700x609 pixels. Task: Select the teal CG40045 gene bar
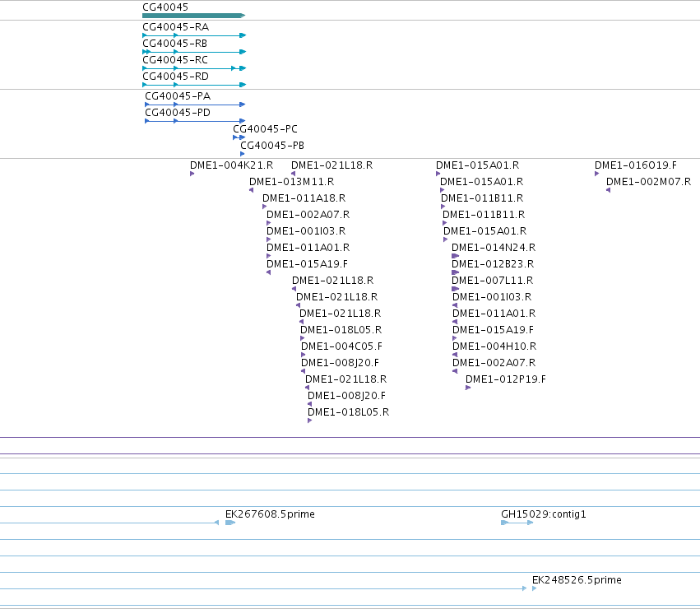[194, 16]
